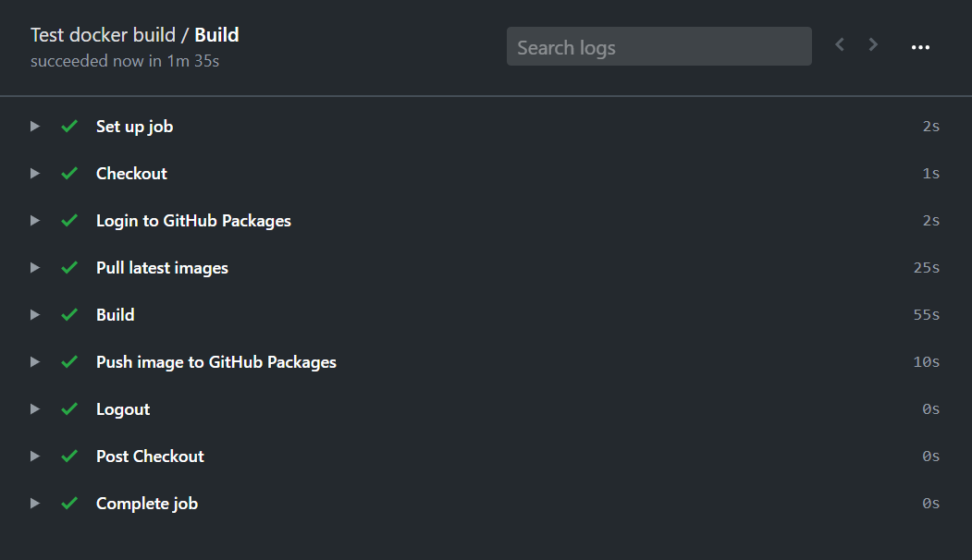Screen dimensions: 972x560
Task: Click the right navigation chevron
Action: [872, 43]
